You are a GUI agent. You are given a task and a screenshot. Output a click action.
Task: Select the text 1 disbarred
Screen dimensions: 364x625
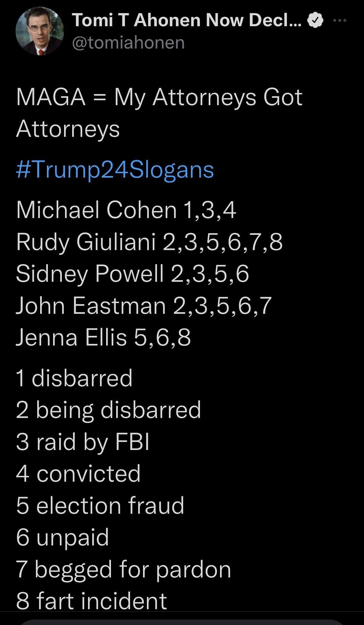point(74,379)
